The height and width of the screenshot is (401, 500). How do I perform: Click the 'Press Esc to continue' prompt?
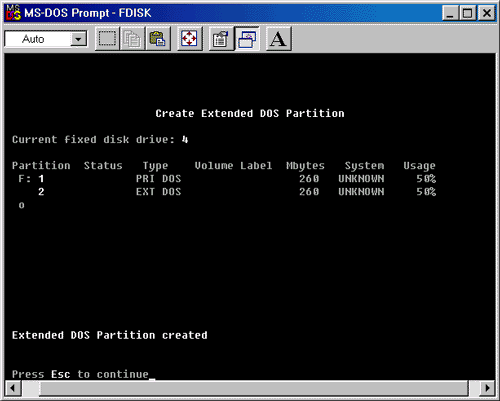(80, 374)
